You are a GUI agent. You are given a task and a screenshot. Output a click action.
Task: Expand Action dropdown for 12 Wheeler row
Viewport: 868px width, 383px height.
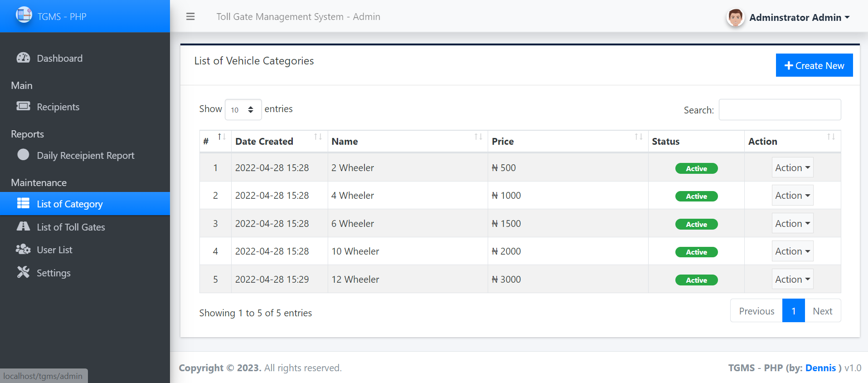(x=792, y=280)
